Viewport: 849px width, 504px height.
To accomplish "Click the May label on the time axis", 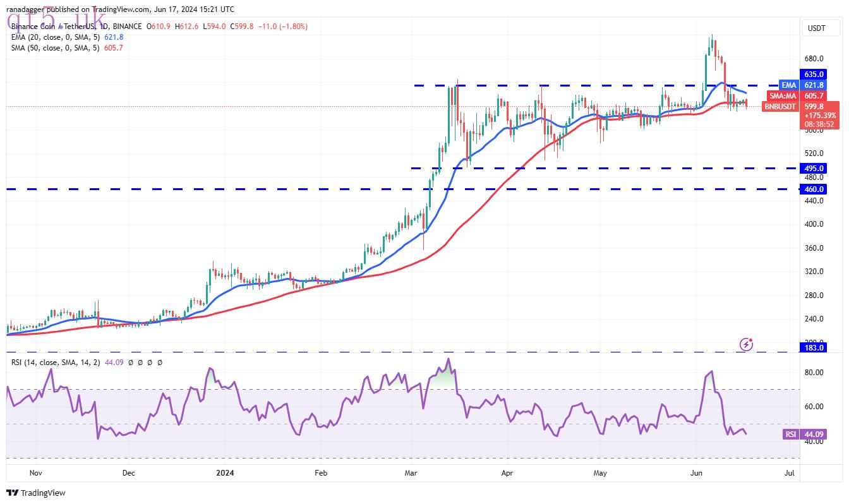I will 600,472.
